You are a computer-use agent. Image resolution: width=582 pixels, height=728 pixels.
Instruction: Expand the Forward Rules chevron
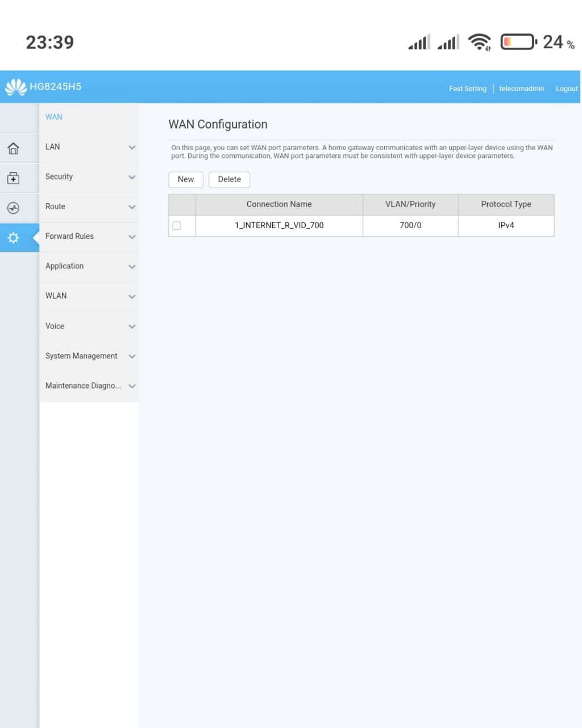coord(132,237)
